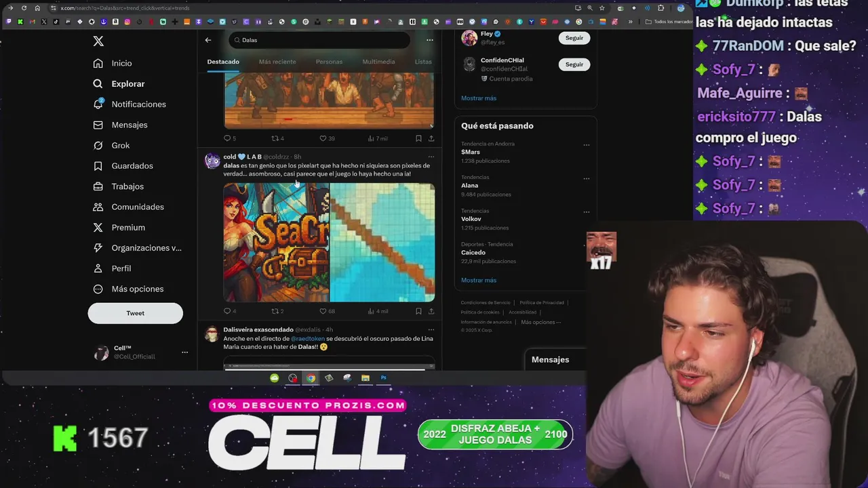Open the SeaCraft pirate image
The height and width of the screenshot is (488, 868).
pyautogui.click(x=276, y=242)
